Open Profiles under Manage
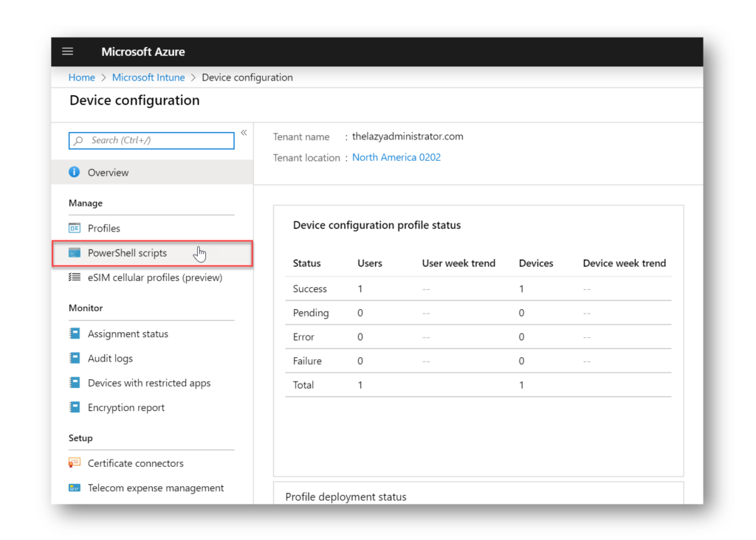The width and height of the screenshot is (756, 540). 152,229
